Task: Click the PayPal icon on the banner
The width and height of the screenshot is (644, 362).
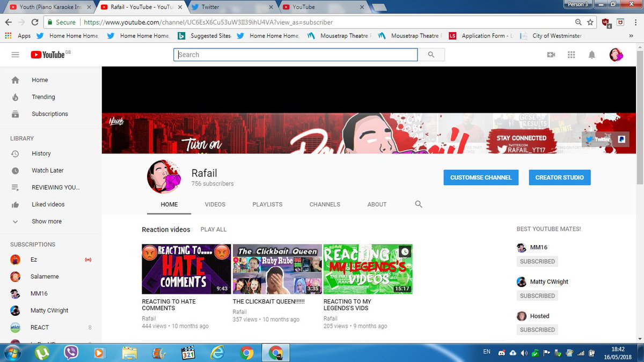Action: tap(621, 139)
